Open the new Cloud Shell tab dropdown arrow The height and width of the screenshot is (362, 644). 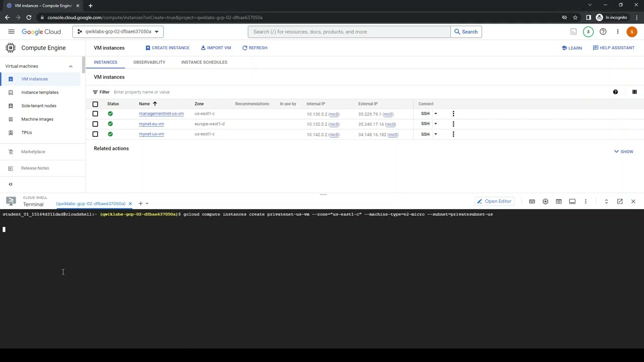(147, 204)
